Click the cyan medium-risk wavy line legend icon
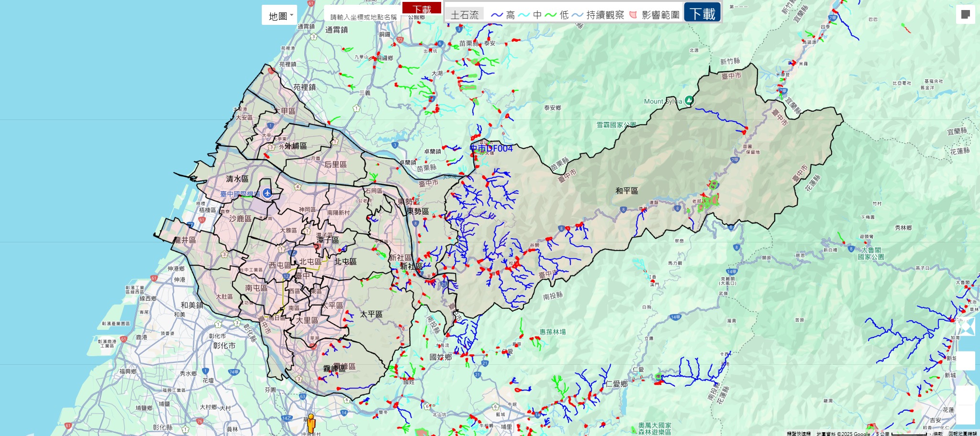980x436 pixels. point(524,15)
